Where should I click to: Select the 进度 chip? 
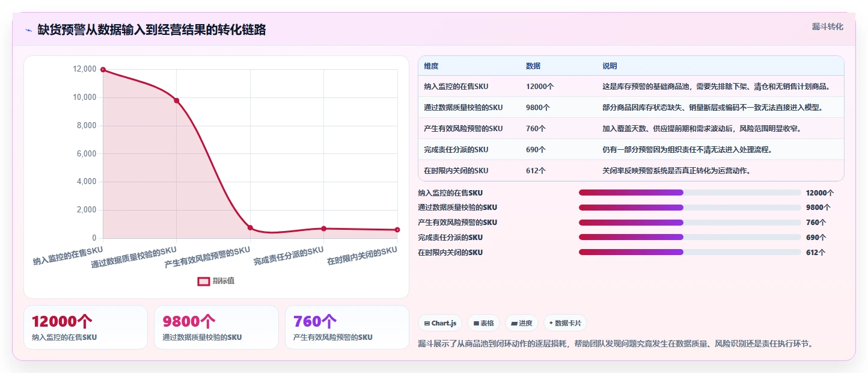click(x=522, y=323)
